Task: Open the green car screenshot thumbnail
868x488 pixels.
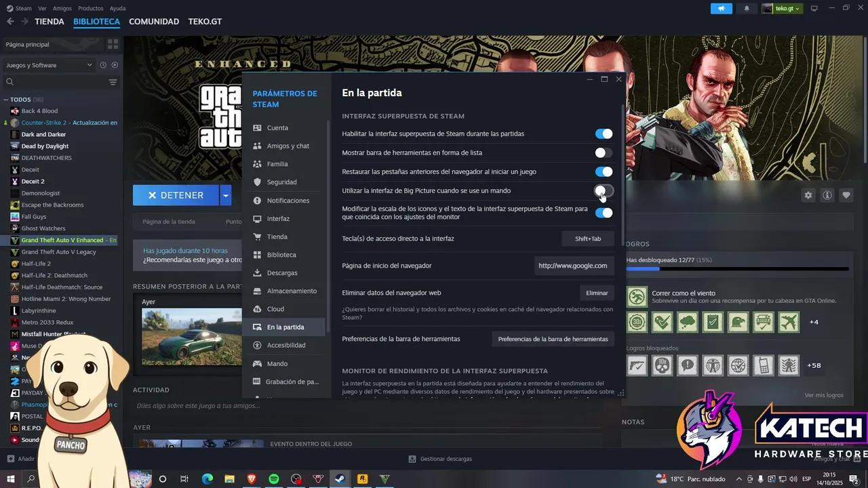Action: (192, 336)
